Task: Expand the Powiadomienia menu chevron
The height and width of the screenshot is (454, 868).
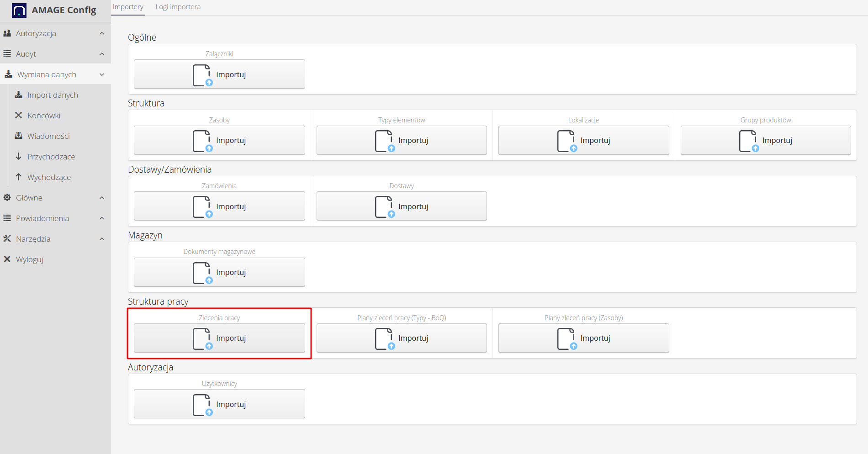Action: click(x=102, y=218)
